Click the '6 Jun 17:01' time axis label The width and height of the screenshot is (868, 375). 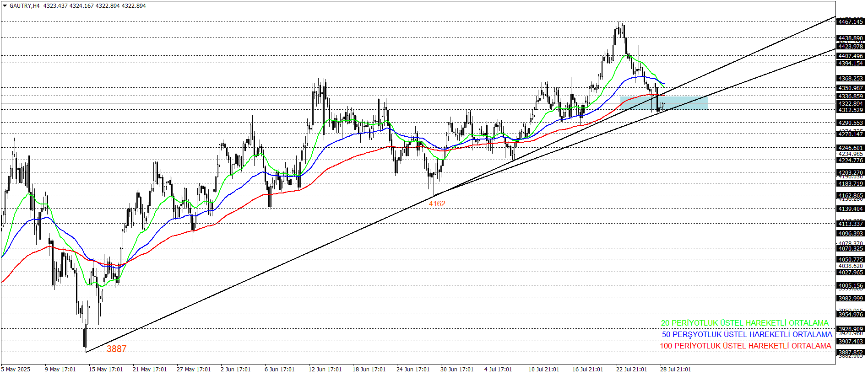tap(280, 370)
